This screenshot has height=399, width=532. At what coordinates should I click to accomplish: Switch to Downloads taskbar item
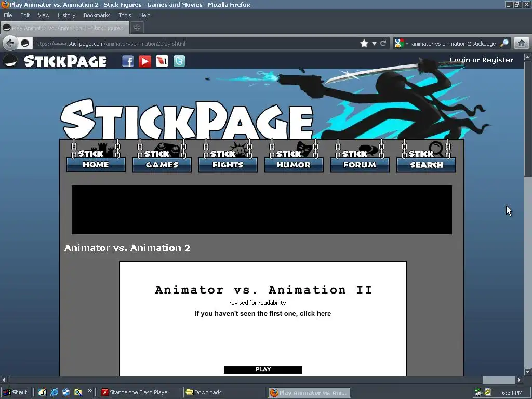224,392
